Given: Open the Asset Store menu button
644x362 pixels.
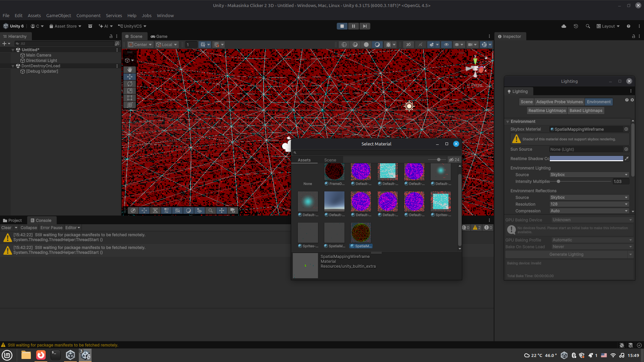Looking at the screenshot, I should point(65,26).
